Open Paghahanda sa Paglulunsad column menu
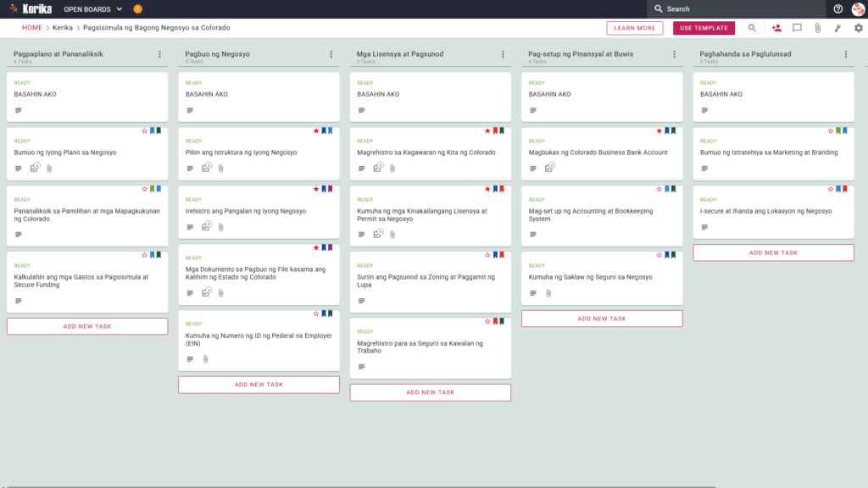 [846, 54]
